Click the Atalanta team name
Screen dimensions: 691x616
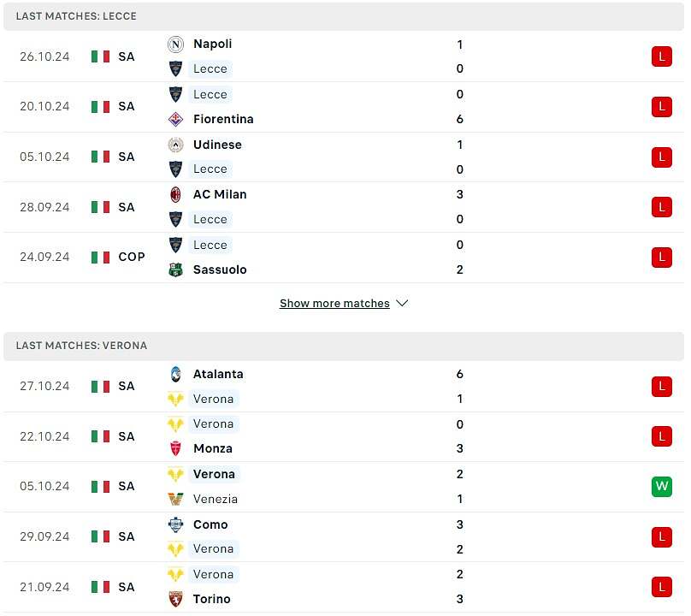tap(219, 376)
